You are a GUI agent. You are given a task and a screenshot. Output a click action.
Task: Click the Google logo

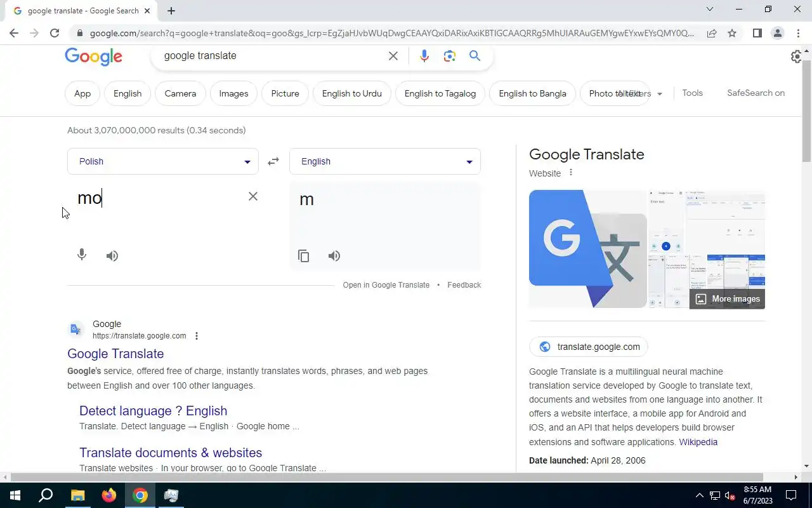click(94, 56)
